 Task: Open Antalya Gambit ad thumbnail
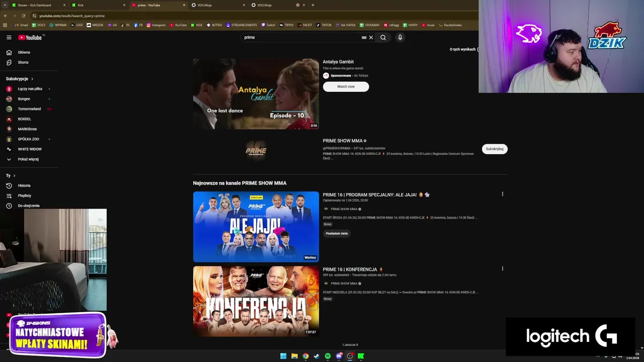(x=256, y=94)
